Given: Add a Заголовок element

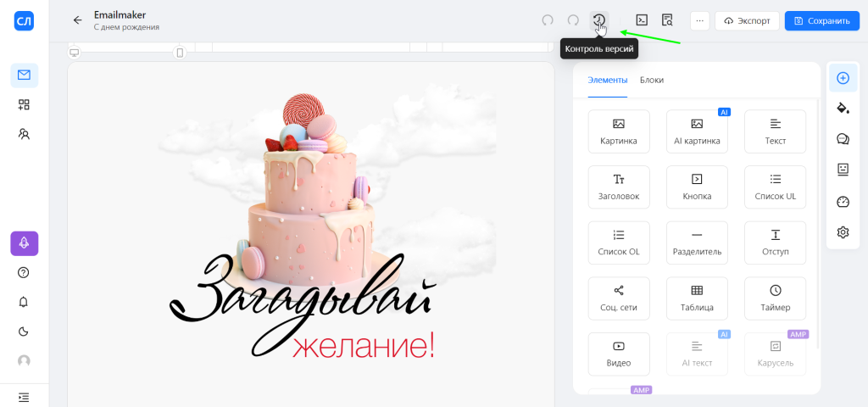Looking at the screenshot, I should pyautogui.click(x=619, y=187).
